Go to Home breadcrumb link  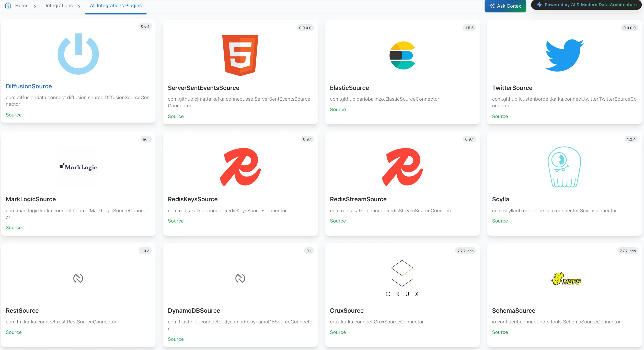(22, 5)
